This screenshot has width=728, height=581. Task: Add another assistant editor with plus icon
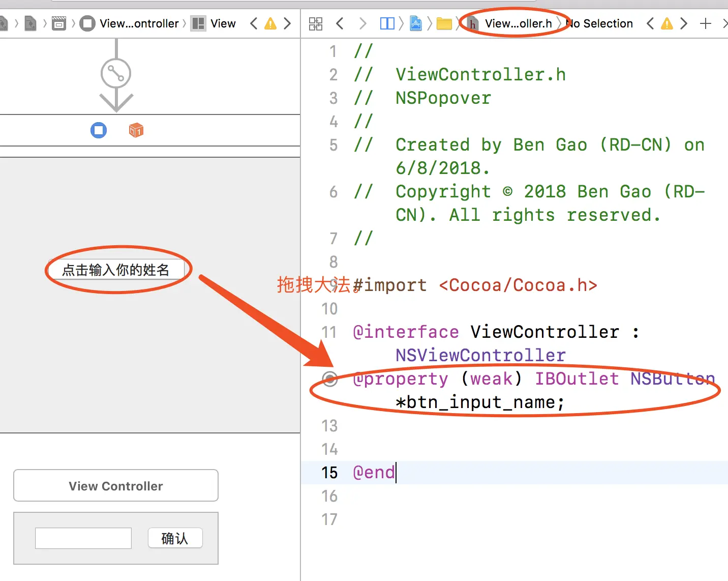coord(706,23)
